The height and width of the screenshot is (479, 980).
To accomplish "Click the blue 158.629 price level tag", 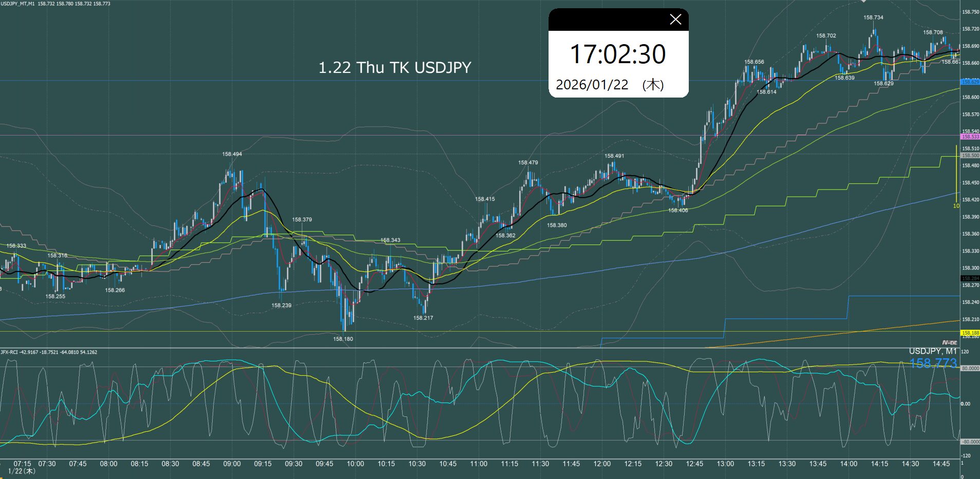I will [x=970, y=82].
